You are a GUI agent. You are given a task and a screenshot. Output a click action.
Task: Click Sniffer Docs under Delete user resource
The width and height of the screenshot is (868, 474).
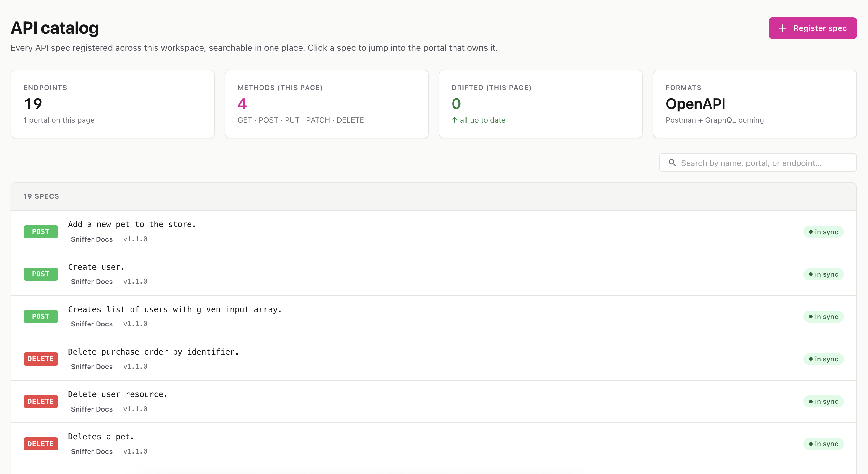coord(92,409)
